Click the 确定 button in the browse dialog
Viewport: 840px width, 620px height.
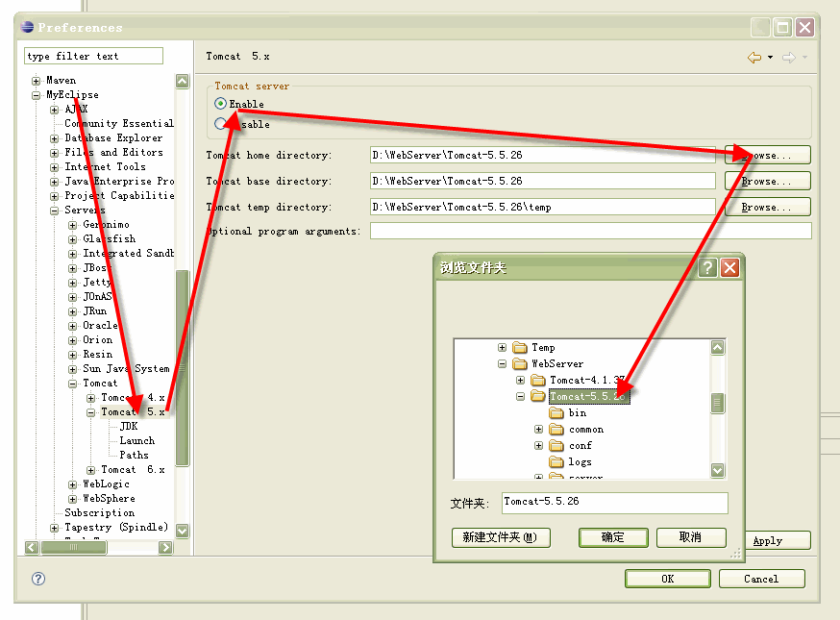point(613,537)
